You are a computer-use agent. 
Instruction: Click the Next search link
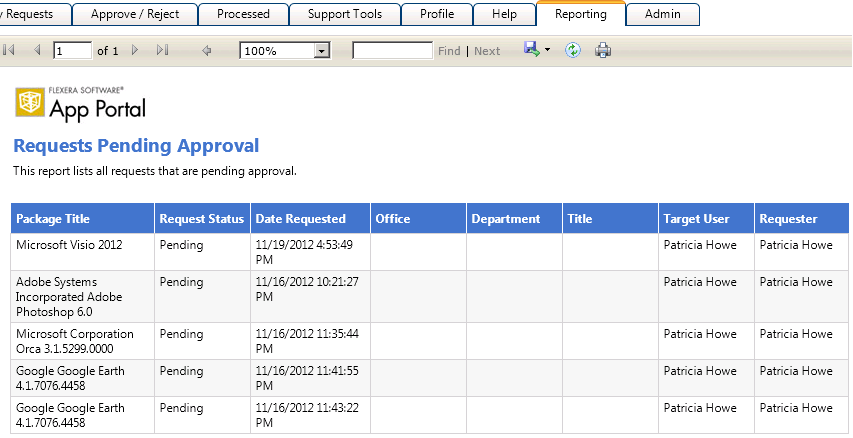click(x=487, y=51)
